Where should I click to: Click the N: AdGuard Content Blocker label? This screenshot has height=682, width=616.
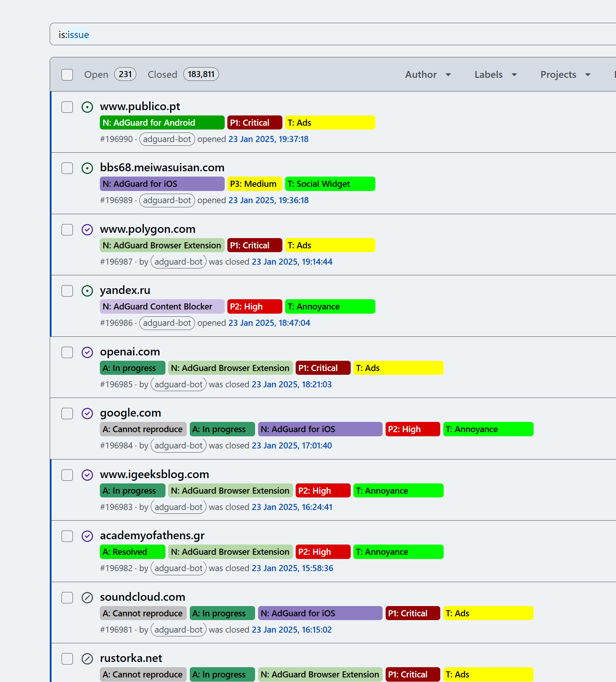162,306
